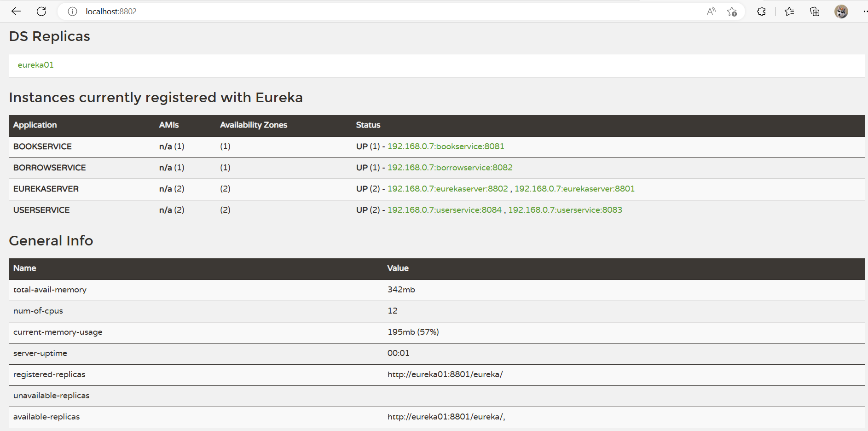The height and width of the screenshot is (431, 868).
Task: Activate the Read aloud icon
Action: [x=711, y=12]
